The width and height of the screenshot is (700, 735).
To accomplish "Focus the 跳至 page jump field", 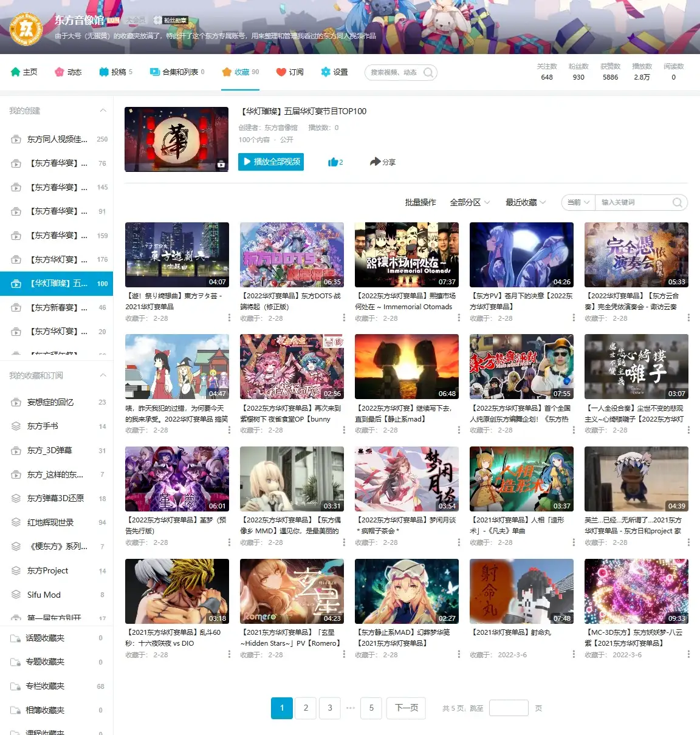I will 509,708.
